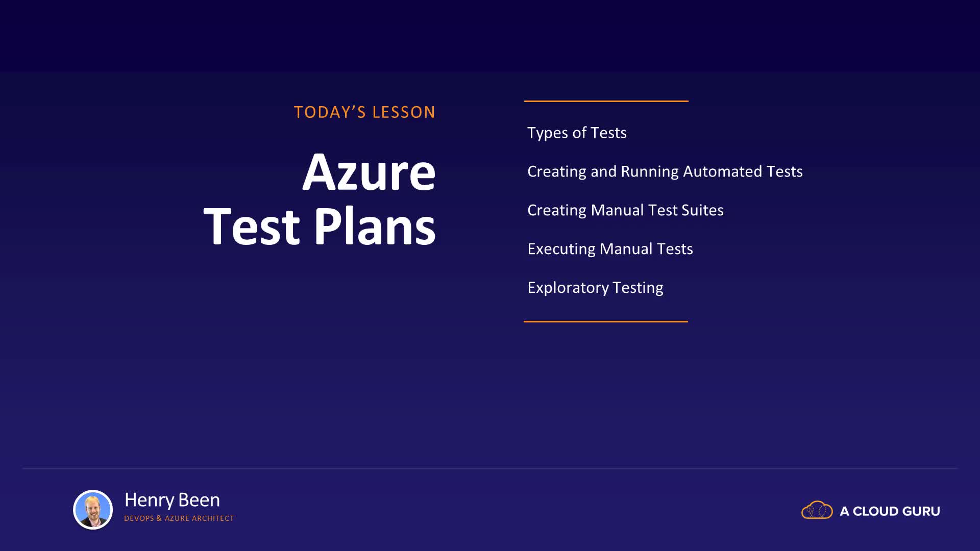The width and height of the screenshot is (980, 551).
Task: Click the orange line above the topic list
Action: tap(606, 101)
